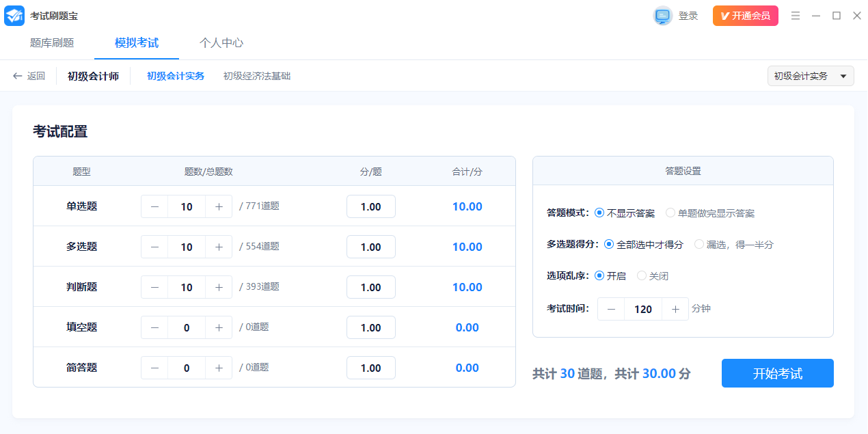
Task: Select 初级会计实务 subject tab
Action: [176, 76]
